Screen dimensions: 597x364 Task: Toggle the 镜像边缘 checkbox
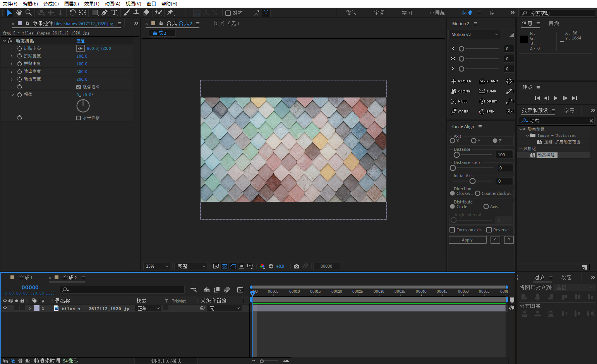[79, 87]
